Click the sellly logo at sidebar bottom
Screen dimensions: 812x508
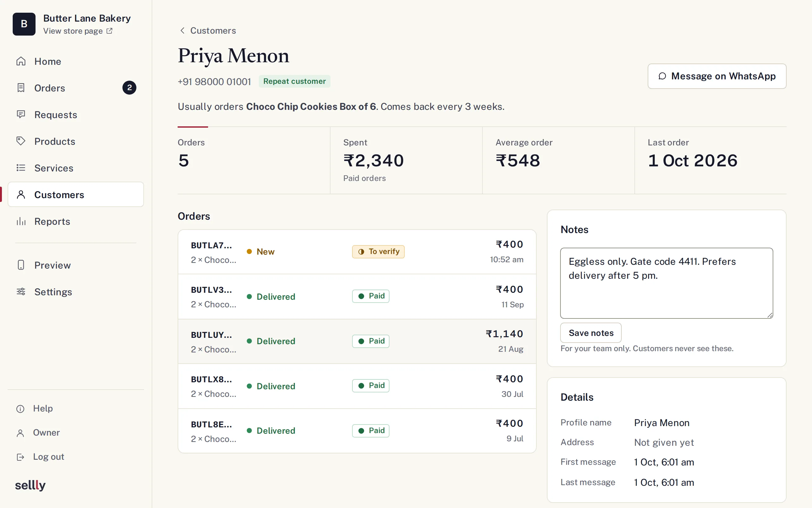30,485
